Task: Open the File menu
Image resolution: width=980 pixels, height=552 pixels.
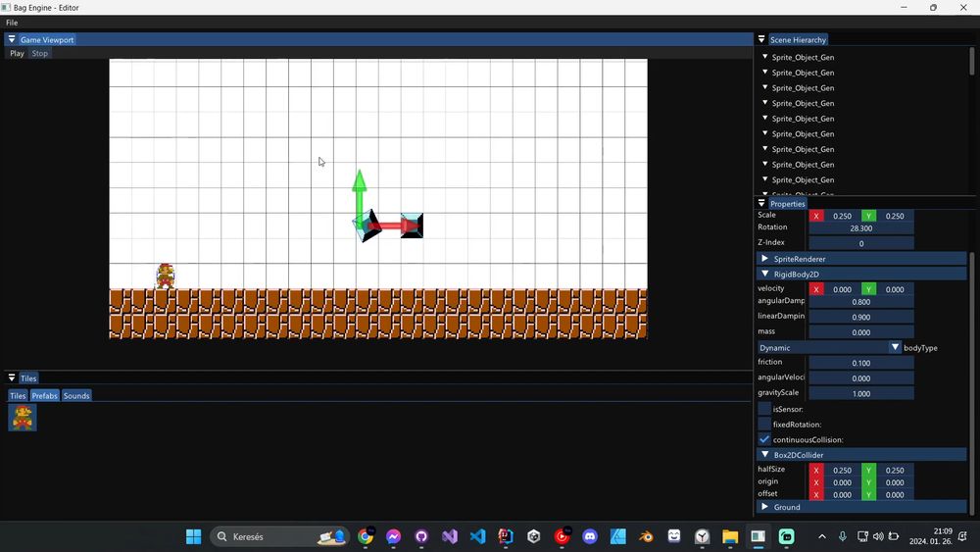Action: pos(12,23)
